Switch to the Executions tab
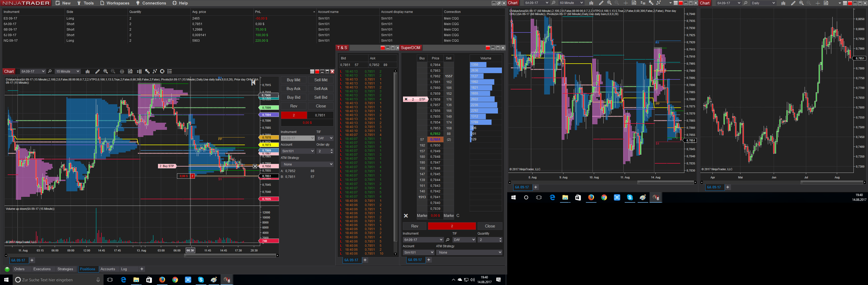The width and height of the screenshot is (868, 285). point(42,269)
